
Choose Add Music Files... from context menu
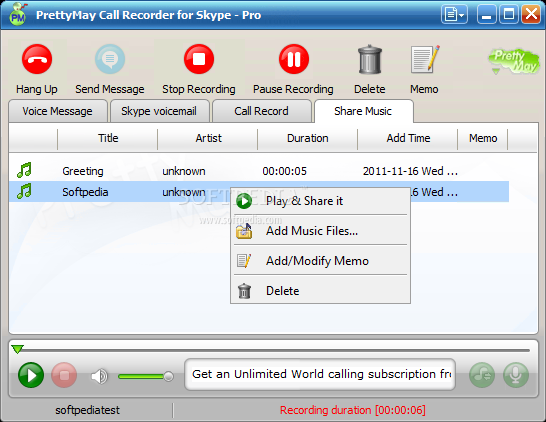point(320,231)
